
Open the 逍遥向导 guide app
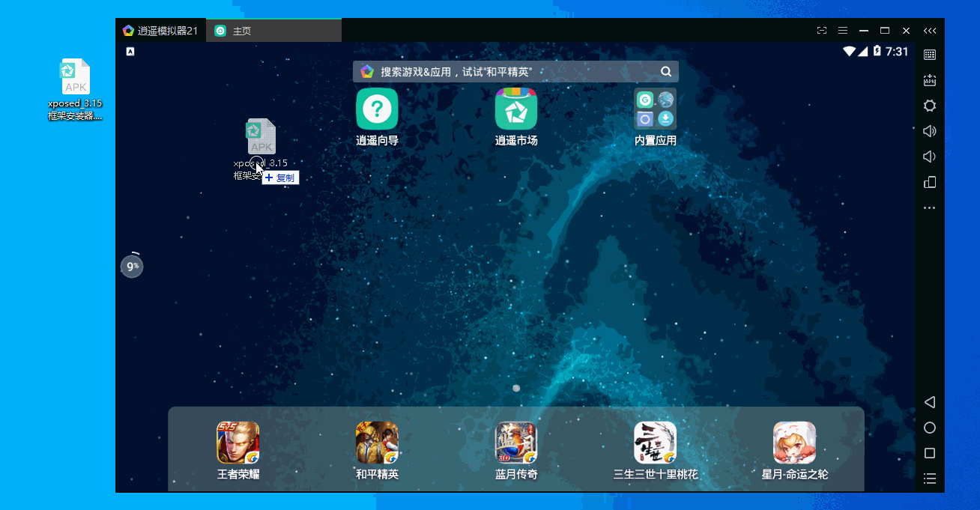[377, 117]
